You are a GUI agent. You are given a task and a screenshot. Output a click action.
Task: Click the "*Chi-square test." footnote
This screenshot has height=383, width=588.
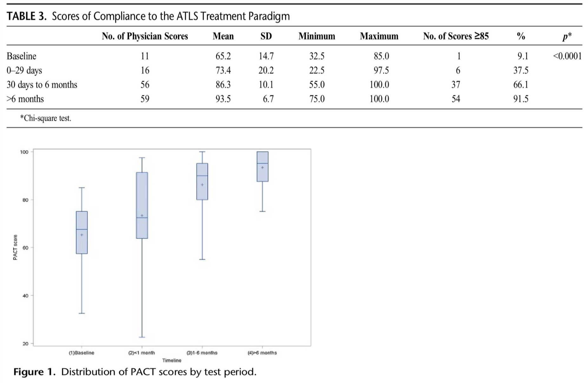[x=46, y=118]
